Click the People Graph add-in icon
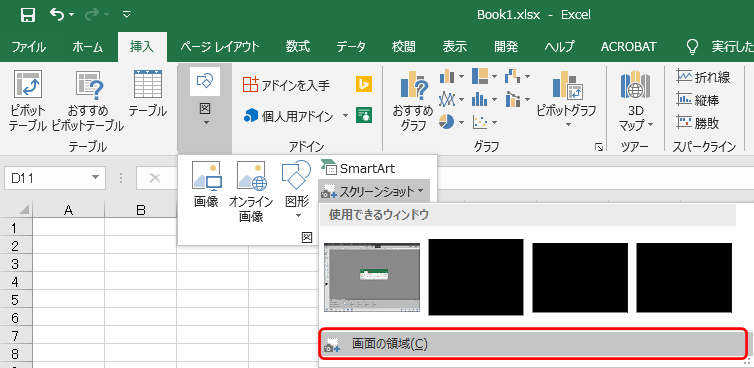The width and height of the screenshot is (754, 368). pos(364,114)
